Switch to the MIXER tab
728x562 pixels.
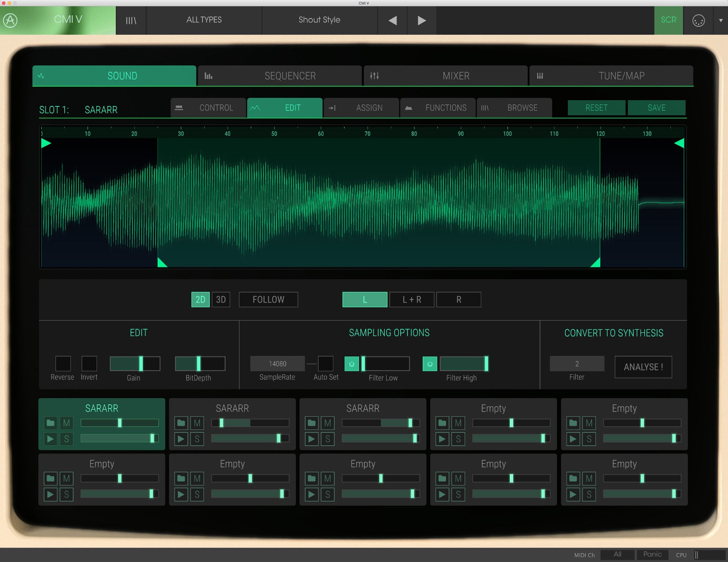[x=446, y=76]
